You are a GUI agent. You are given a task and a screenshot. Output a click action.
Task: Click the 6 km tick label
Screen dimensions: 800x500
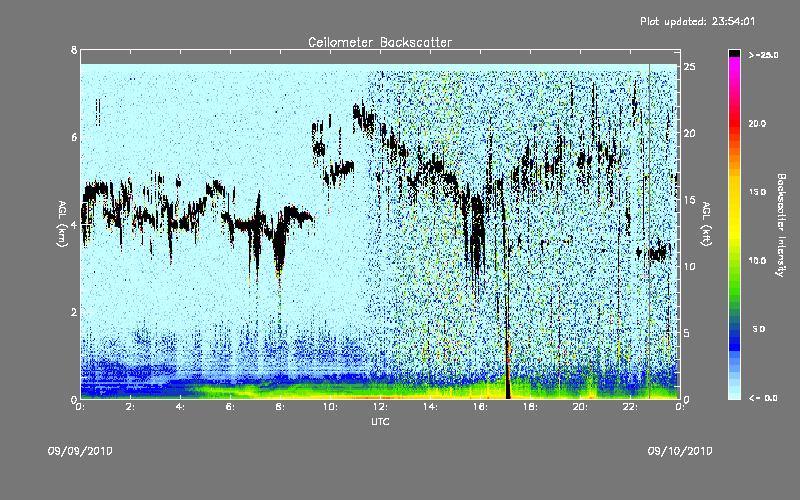point(74,137)
